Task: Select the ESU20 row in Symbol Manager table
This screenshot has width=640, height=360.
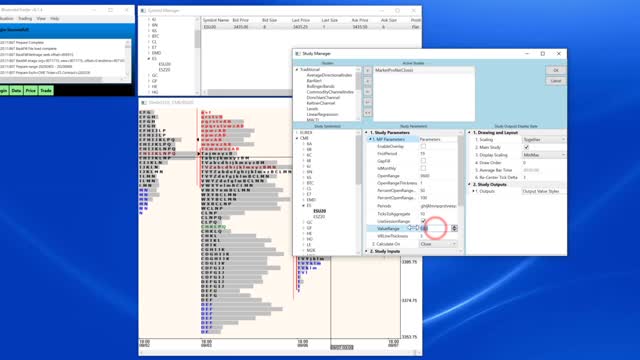Action: [x=311, y=27]
